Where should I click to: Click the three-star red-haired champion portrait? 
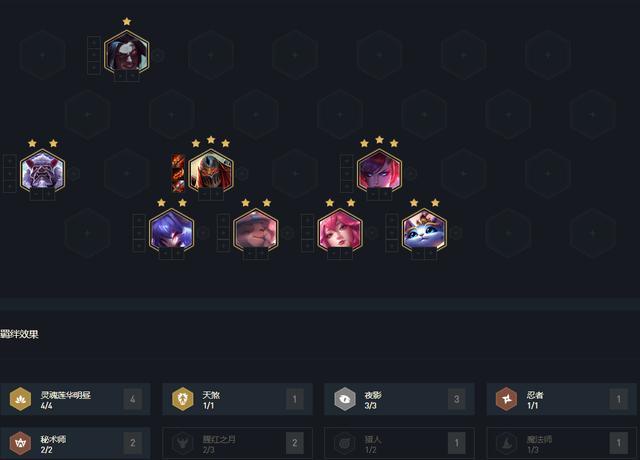click(379, 171)
